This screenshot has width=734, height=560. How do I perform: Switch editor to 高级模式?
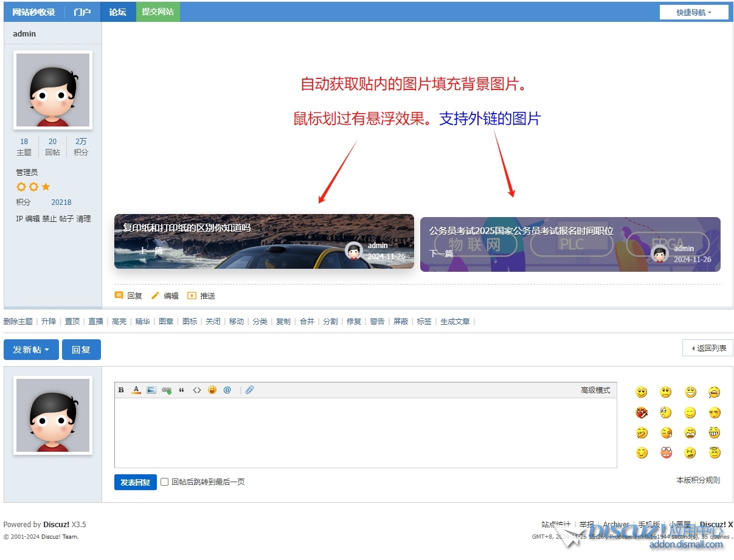tap(595, 390)
